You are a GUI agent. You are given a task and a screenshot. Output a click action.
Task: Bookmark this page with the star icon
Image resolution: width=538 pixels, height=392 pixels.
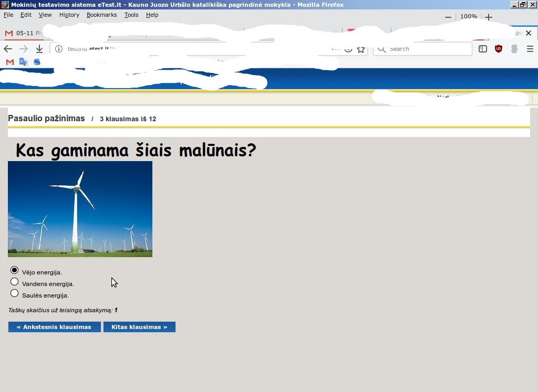[361, 49]
